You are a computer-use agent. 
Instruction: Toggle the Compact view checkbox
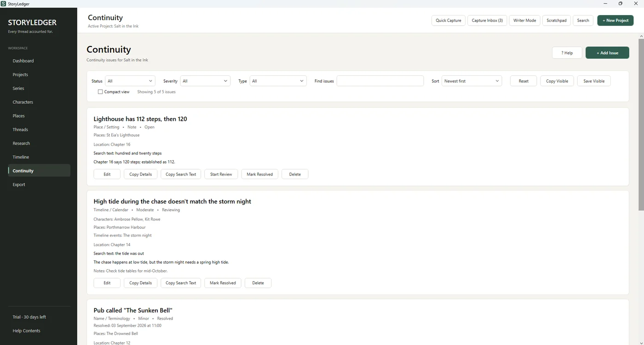click(x=100, y=92)
